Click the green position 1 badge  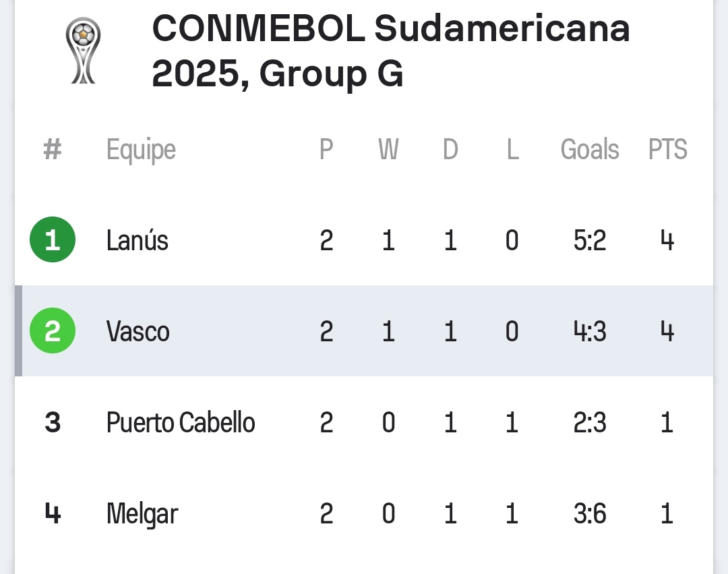53,240
